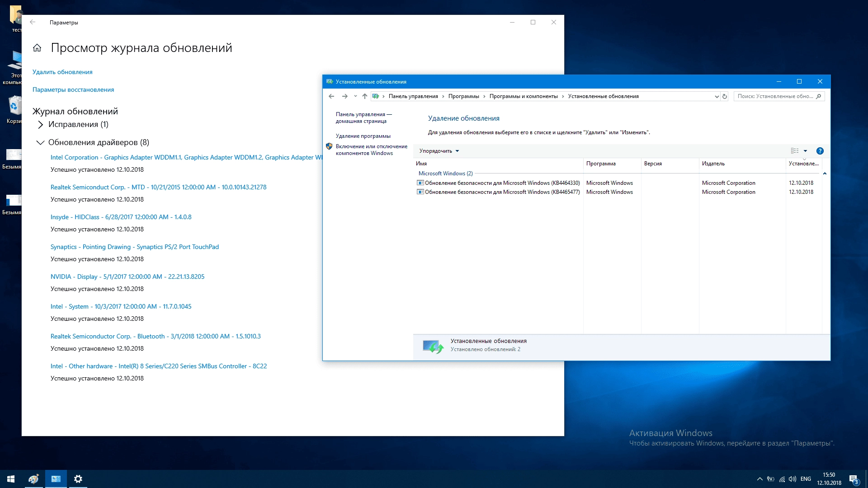Click the search magnifier icon
This screenshot has height=488, width=868.
pyautogui.click(x=819, y=96)
